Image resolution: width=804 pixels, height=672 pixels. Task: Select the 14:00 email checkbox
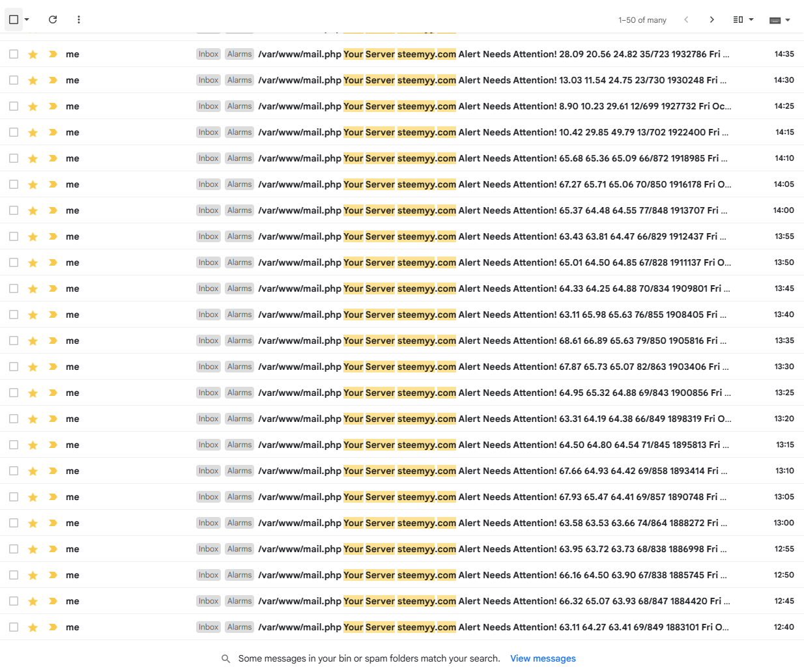pos(14,210)
